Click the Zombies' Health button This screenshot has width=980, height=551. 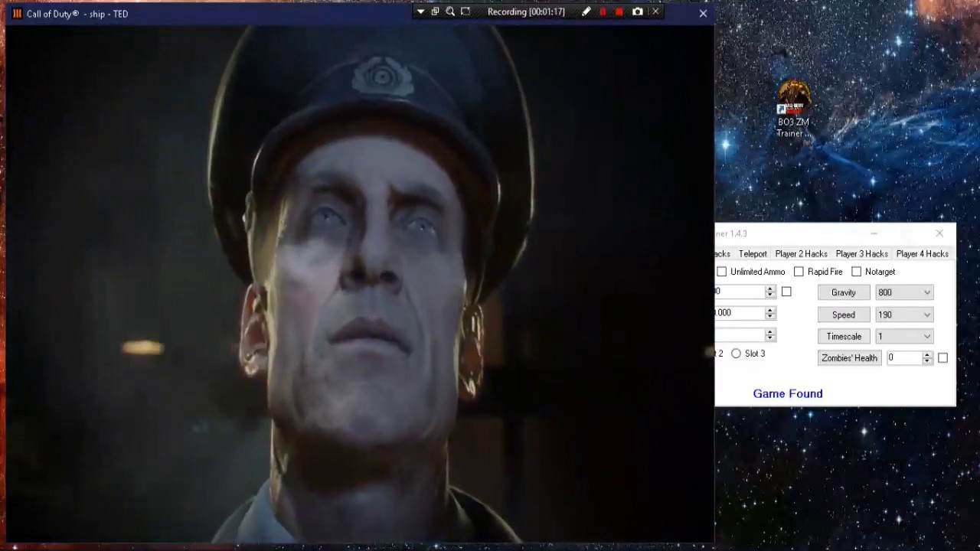pyautogui.click(x=849, y=357)
